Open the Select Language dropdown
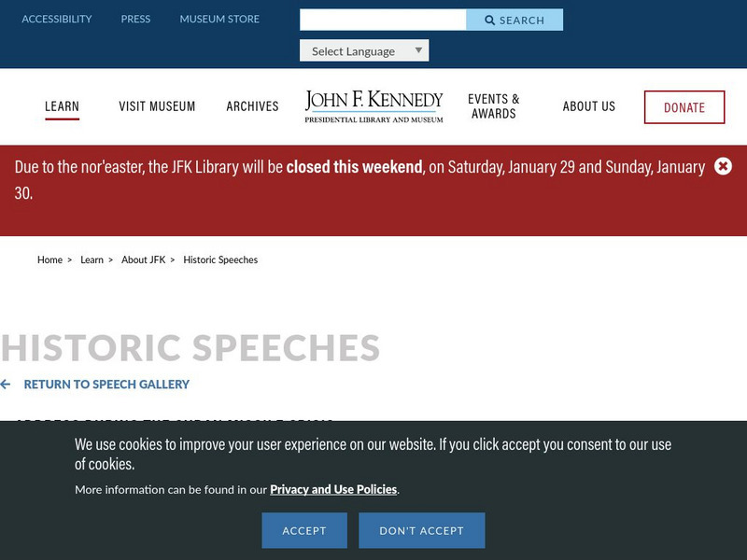This screenshot has width=747, height=560. coord(364,50)
